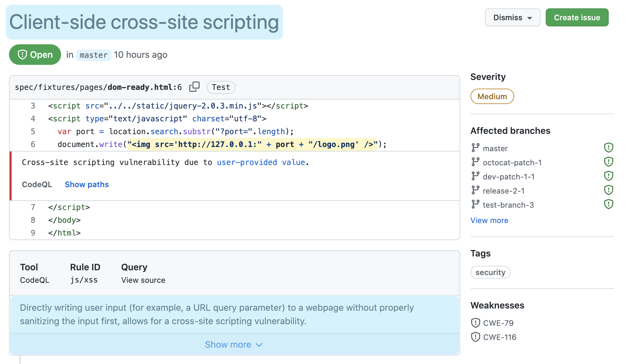Click the branch icon beside release-2-1
This screenshot has width=628, height=364.
475,190
